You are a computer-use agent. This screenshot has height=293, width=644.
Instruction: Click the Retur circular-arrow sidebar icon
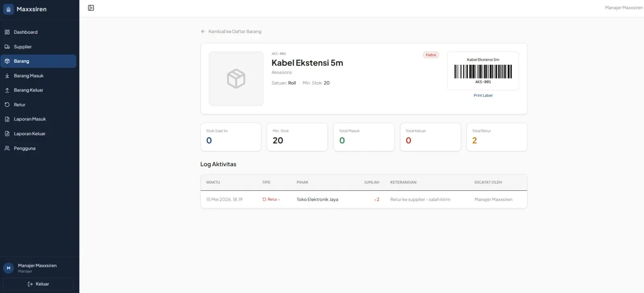click(x=7, y=105)
